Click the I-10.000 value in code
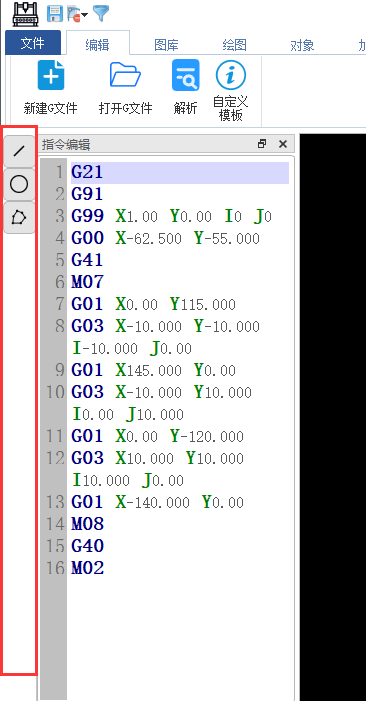Viewport: 366px width, 701px height. coord(105,348)
